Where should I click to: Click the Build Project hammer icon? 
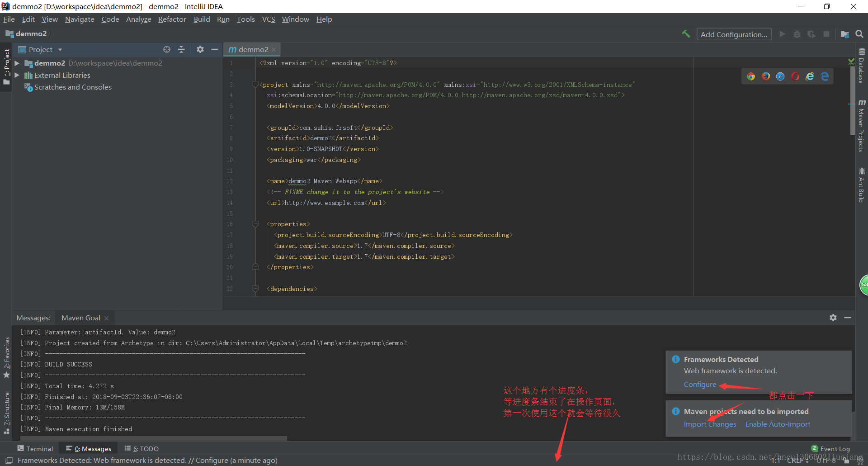[686, 34]
